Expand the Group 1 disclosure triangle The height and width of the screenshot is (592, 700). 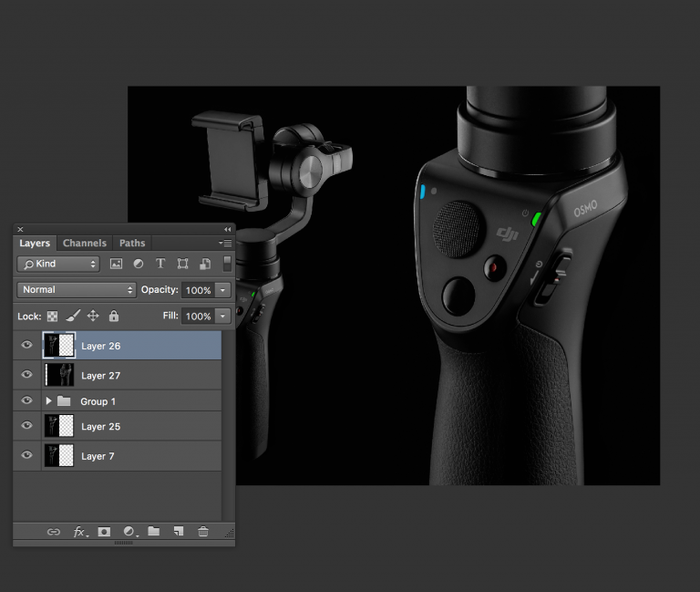coord(48,400)
